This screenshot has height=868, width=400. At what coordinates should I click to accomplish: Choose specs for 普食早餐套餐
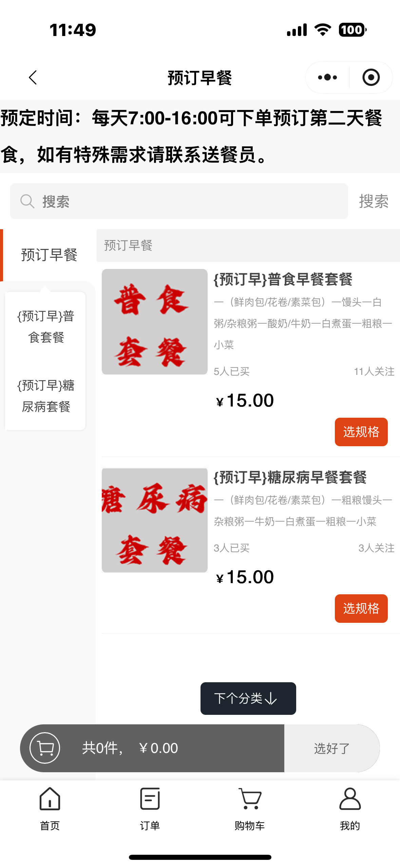pos(361,432)
